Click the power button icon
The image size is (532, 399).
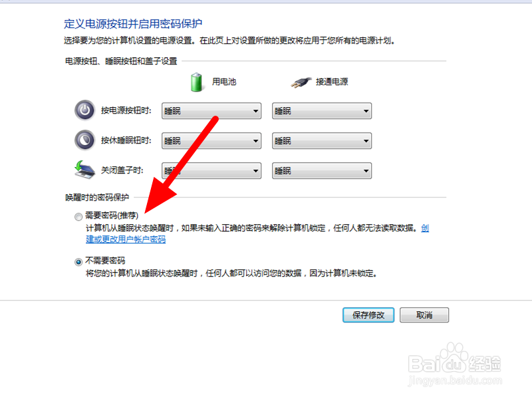coord(85,110)
